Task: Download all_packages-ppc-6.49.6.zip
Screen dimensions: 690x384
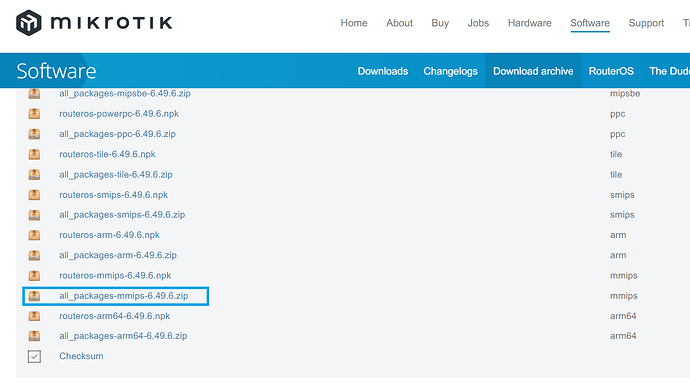Action: [x=117, y=134]
